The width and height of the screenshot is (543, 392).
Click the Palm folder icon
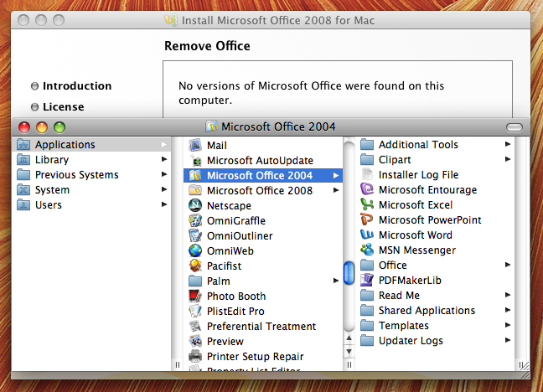tap(195, 281)
